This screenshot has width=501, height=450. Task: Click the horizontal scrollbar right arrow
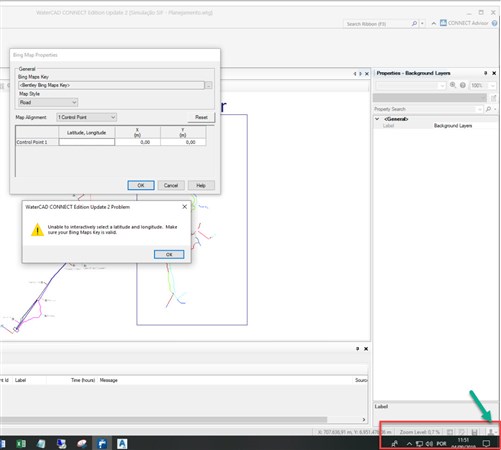click(364, 420)
